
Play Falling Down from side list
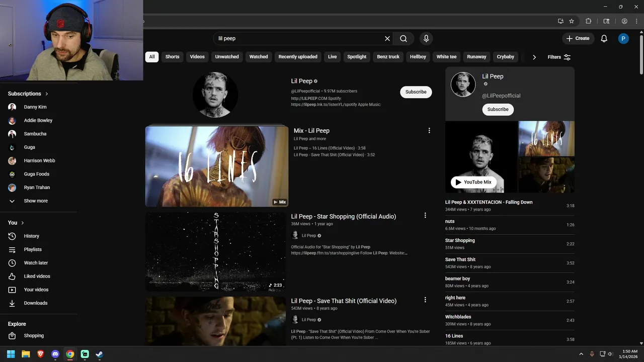510,206
